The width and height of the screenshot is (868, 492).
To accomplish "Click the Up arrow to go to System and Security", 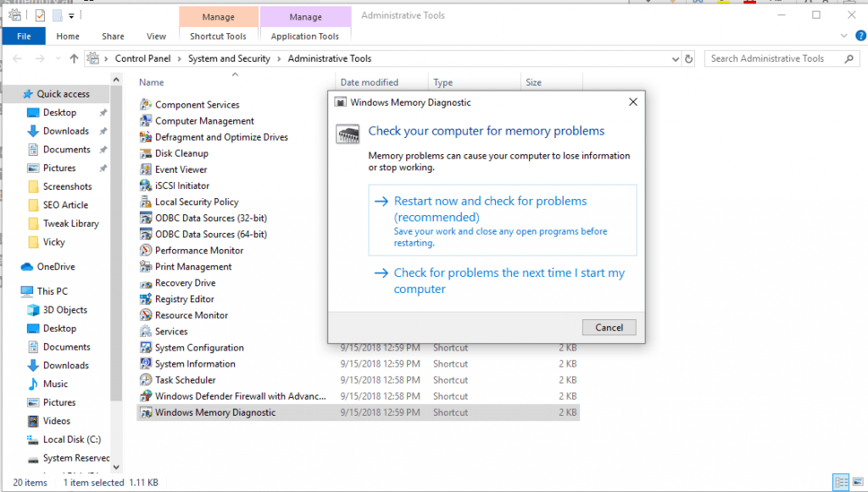I will pyautogui.click(x=74, y=58).
